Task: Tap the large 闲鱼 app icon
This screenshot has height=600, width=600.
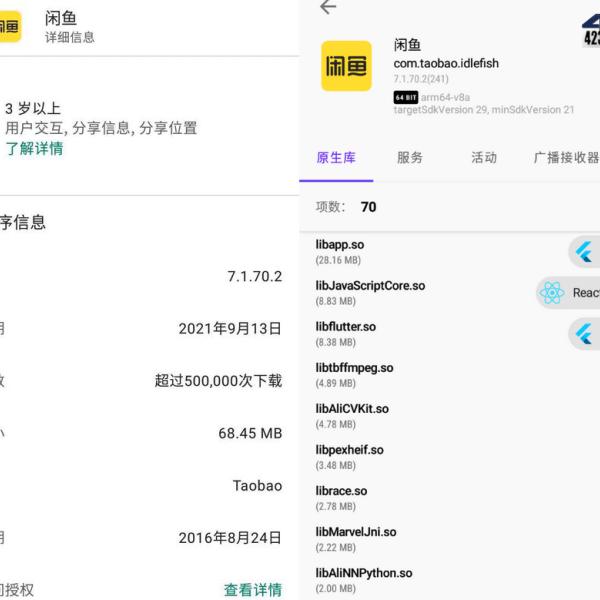Action: click(x=346, y=66)
